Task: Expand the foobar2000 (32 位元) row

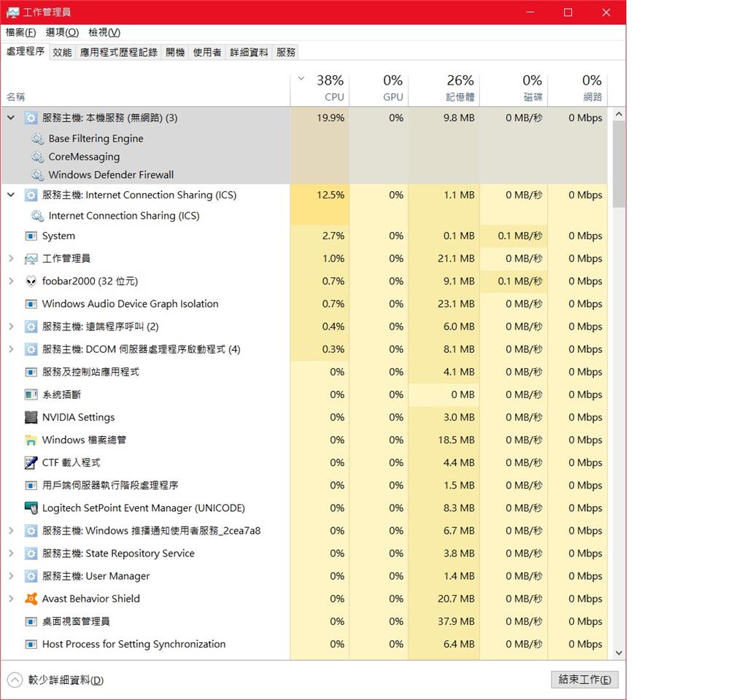Action: coord(11,281)
